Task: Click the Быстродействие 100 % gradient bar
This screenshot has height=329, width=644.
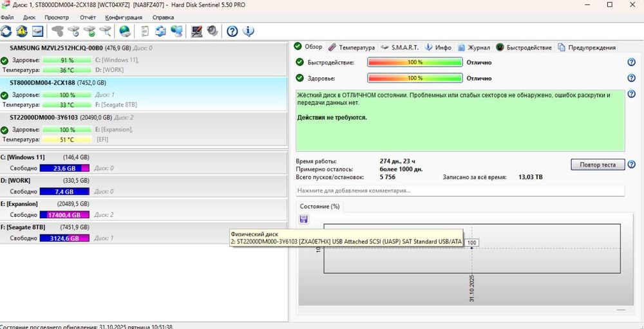Action: (x=415, y=62)
